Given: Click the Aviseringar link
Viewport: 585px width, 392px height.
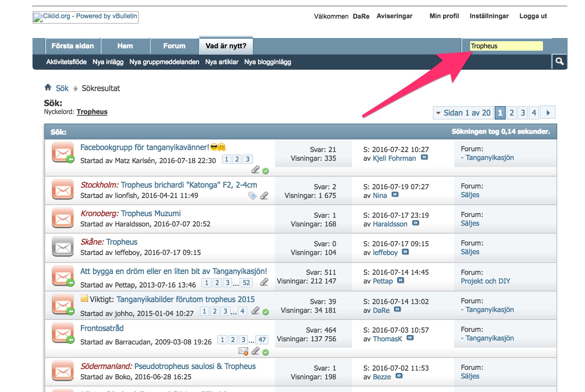Looking at the screenshot, I should click(x=394, y=16).
